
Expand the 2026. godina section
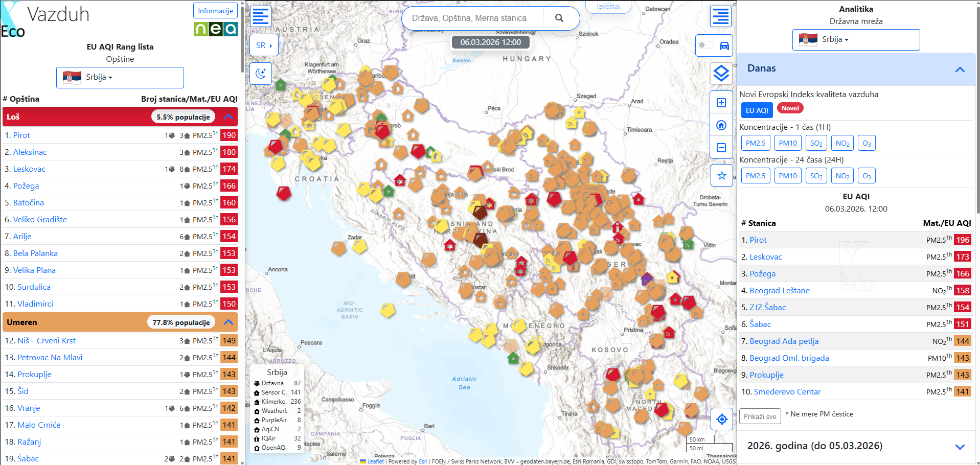coord(960,446)
